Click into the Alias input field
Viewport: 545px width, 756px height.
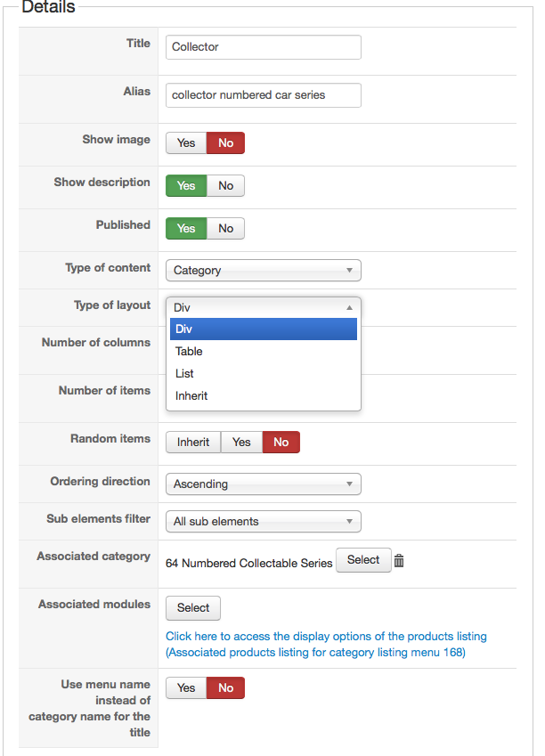(x=263, y=95)
